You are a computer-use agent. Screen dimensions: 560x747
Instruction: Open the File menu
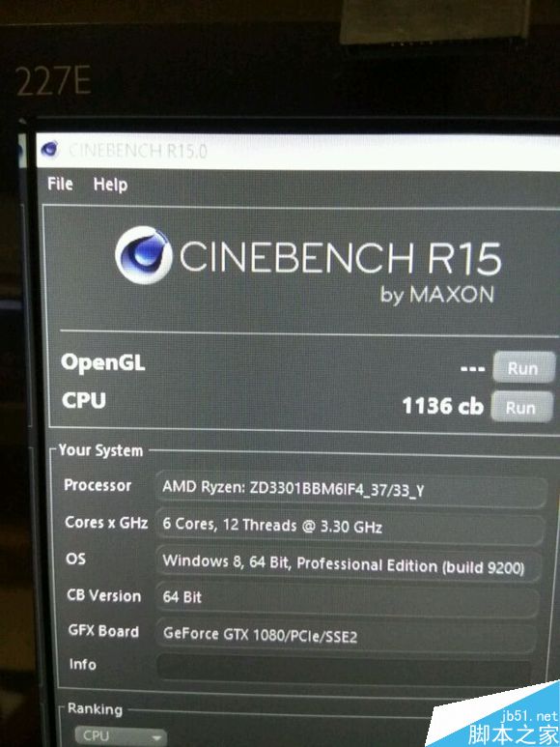[60, 184]
